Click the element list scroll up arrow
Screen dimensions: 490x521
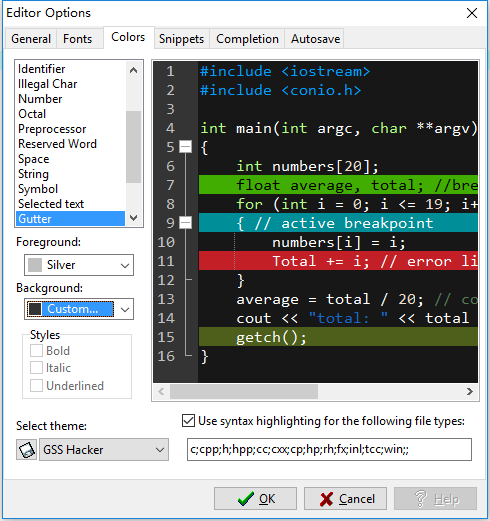pos(133,70)
